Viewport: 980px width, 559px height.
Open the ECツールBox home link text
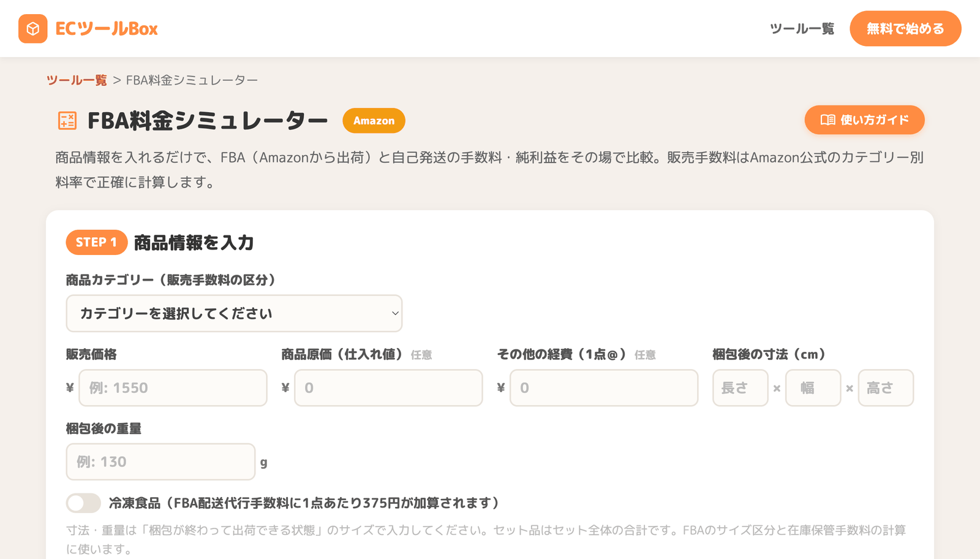click(107, 29)
